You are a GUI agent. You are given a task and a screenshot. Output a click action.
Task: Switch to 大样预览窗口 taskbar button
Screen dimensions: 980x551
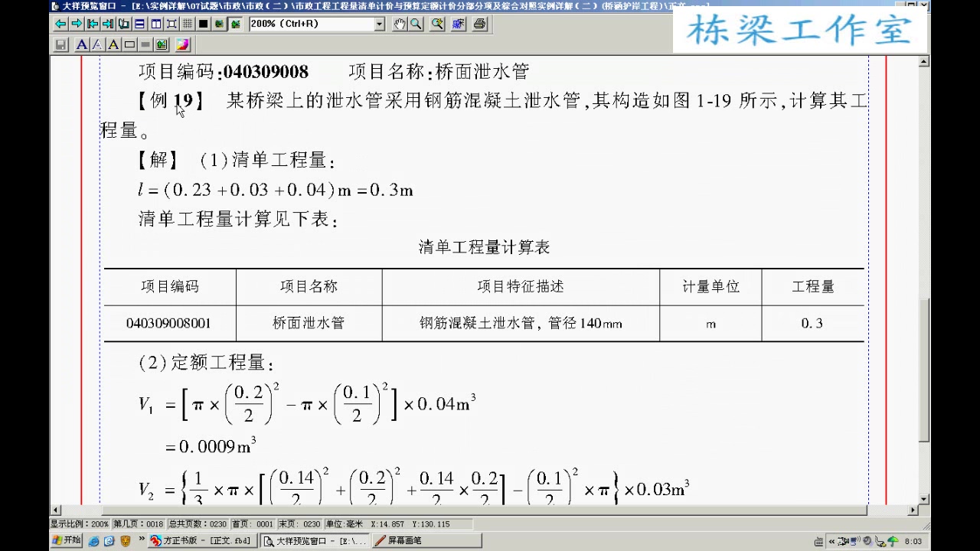pos(315,540)
